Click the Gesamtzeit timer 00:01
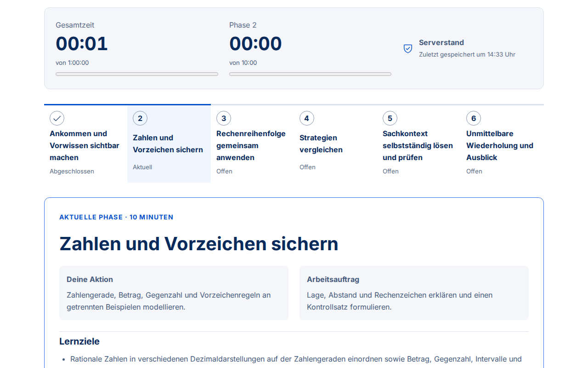Screen dimensions: 588x368 click(82, 44)
